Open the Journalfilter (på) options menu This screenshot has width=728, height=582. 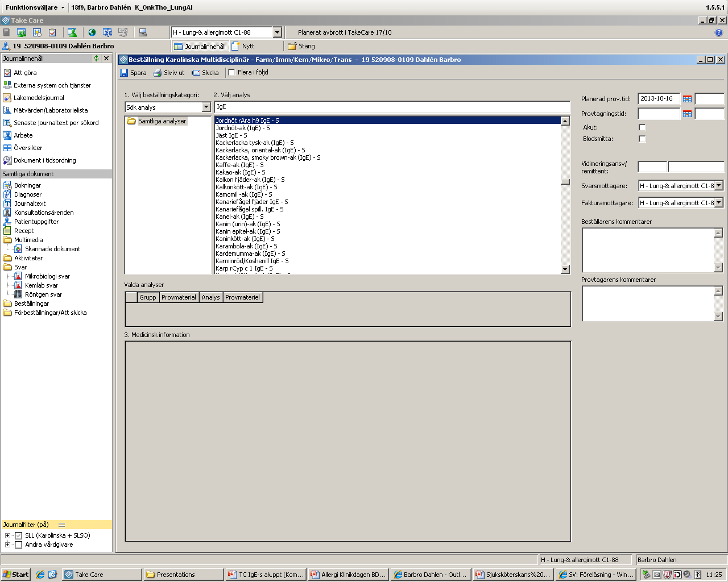(61, 525)
